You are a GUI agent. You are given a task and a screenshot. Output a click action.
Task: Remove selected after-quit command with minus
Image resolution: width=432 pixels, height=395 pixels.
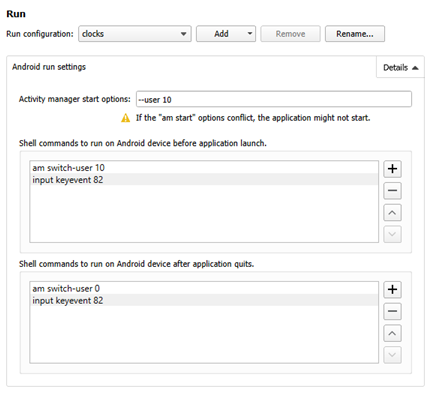pyautogui.click(x=392, y=311)
